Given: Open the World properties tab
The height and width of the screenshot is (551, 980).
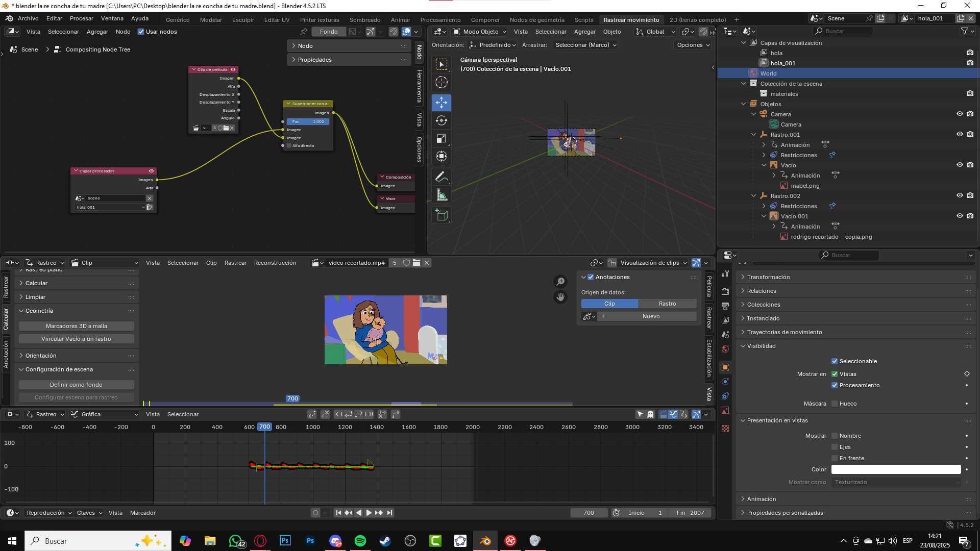Looking at the screenshot, I should [725, 349].
